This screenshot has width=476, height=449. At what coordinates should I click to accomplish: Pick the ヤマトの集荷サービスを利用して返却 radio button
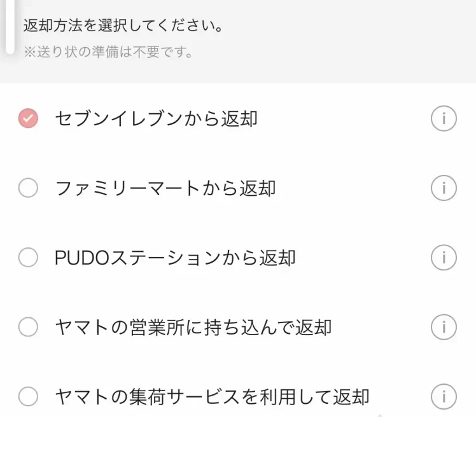point(28,397)
